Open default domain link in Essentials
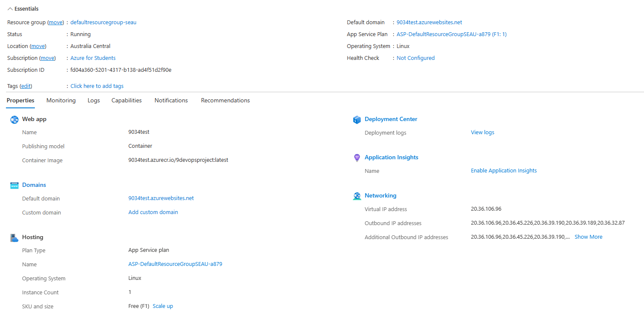This screenshot has height=316, width=644. (429, 23)
